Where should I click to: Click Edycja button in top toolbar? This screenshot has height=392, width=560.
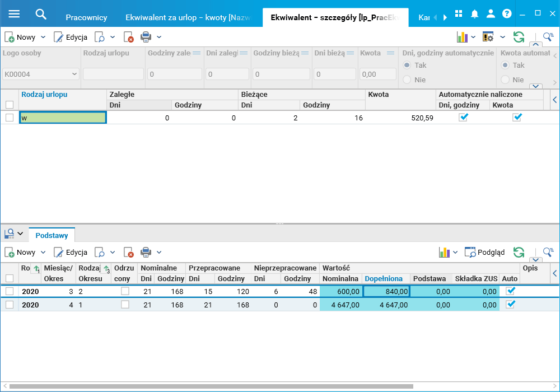pos(71,38)
